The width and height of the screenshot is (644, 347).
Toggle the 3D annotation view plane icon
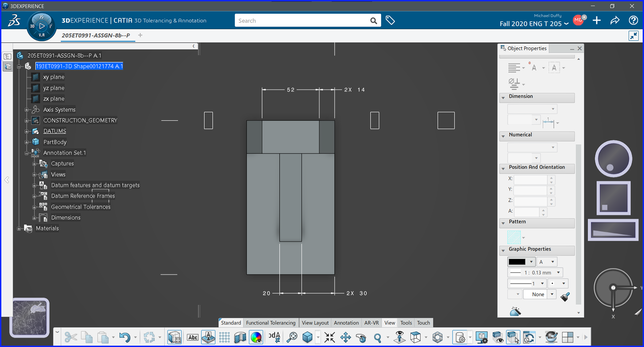208,337
